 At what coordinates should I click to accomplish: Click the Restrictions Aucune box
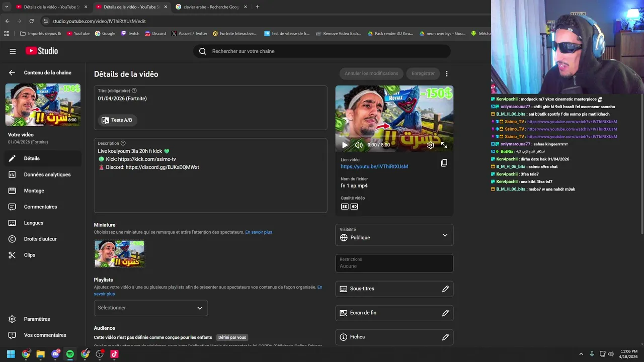[x=394, y=263]
